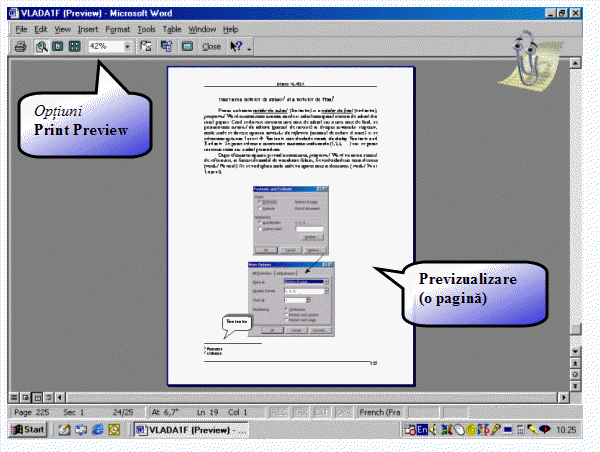Click the VLADA1F (Preview) taskbar button
This screenshot has height=452, width=600.
click(x=191, y=430)
